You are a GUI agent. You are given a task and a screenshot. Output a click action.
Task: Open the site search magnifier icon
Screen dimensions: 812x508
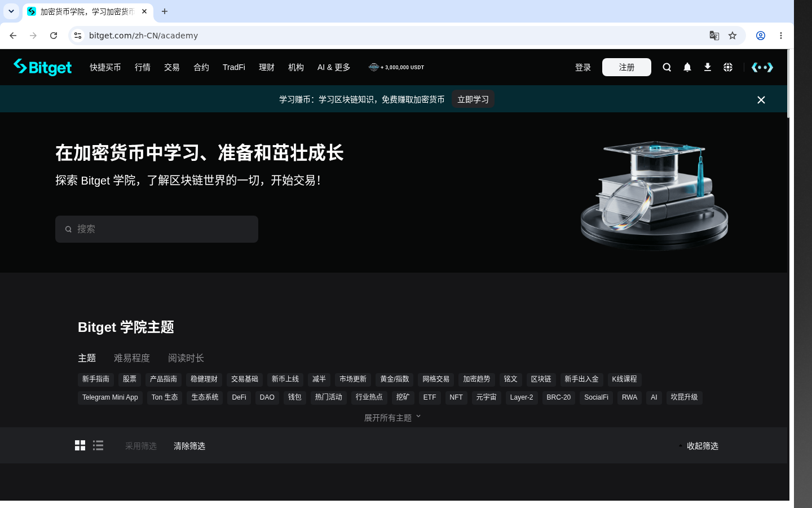667,67
